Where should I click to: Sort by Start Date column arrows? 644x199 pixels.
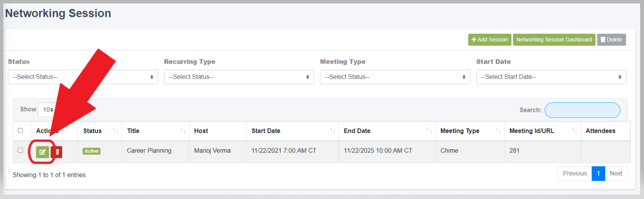click(333, 131)
